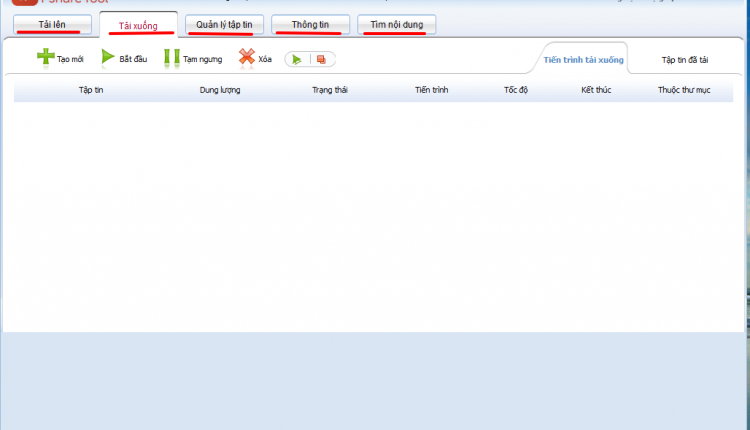Click the Tiến trình column header
750x430 pixels.
(x=431, y=90)
